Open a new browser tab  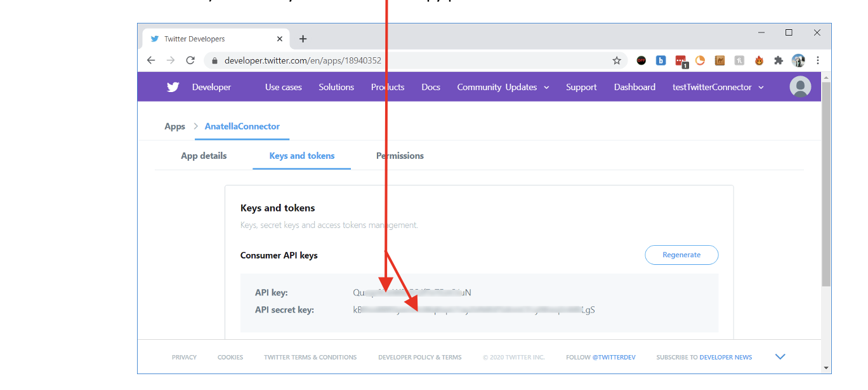pos(303,39)
